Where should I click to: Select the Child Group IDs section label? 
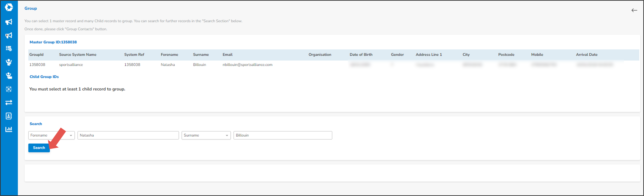tap(44, 77)
